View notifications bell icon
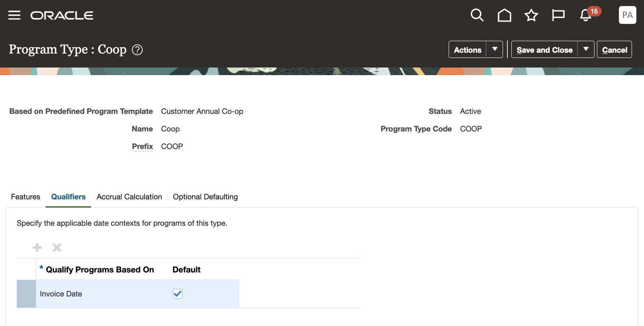Screen dimensions: 644x326 tap(586, 15)
